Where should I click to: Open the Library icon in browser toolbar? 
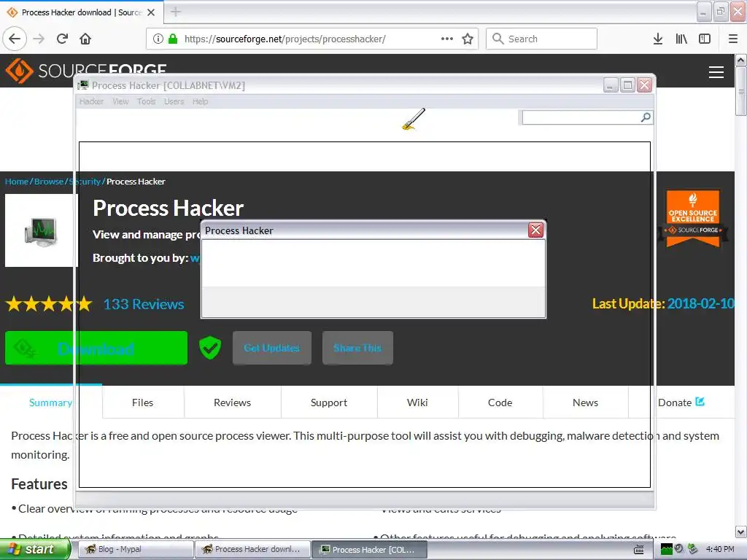pyautogui.click(x=681, y=39)
